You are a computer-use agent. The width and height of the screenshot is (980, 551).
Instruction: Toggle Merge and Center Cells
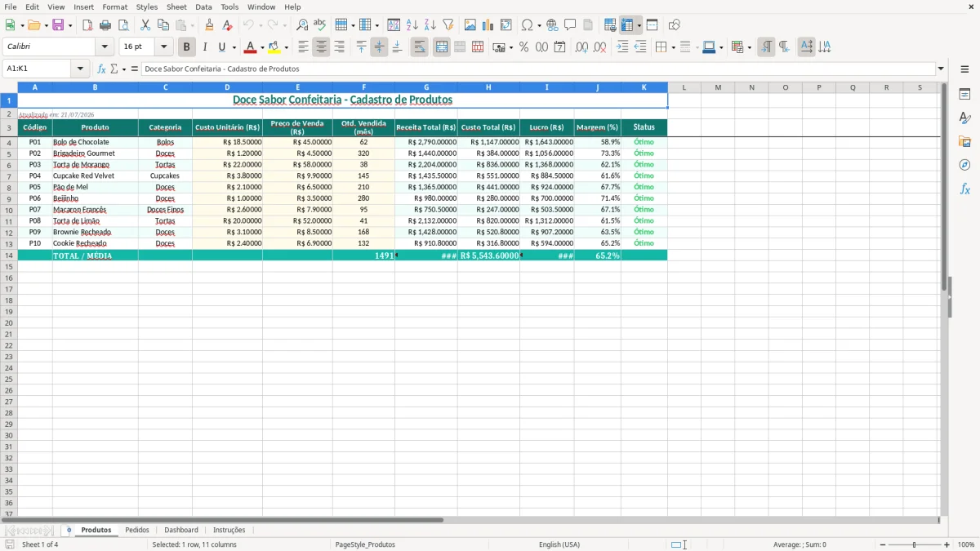[x=442, y=47]
